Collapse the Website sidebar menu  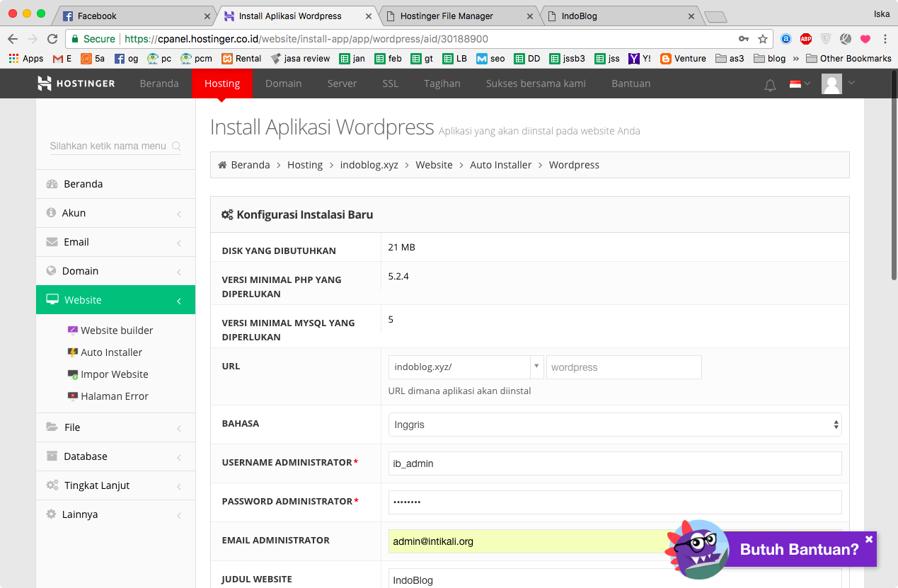115,300
